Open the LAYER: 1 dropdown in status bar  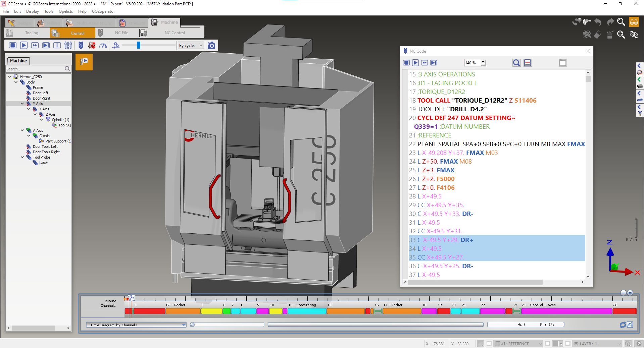click(x=597, y=344)
